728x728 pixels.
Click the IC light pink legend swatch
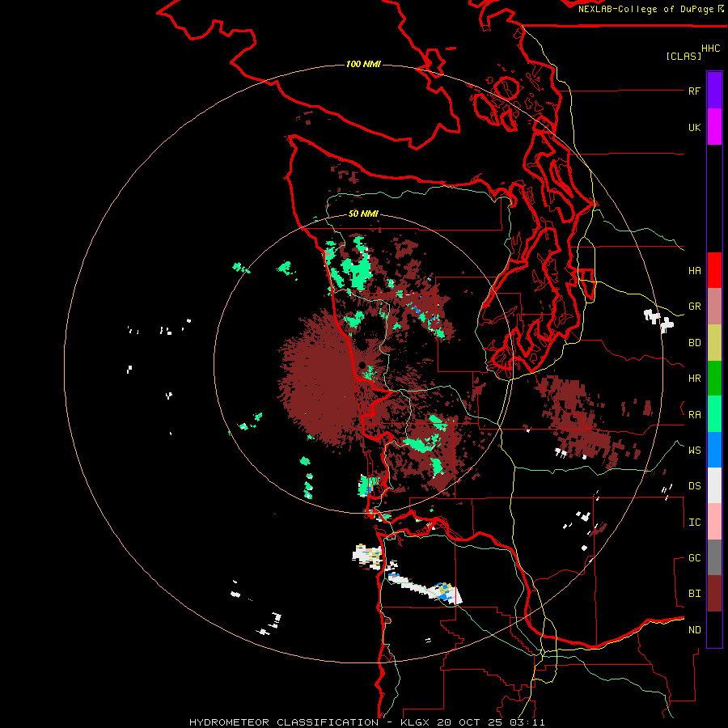click(x=714, y=522)
